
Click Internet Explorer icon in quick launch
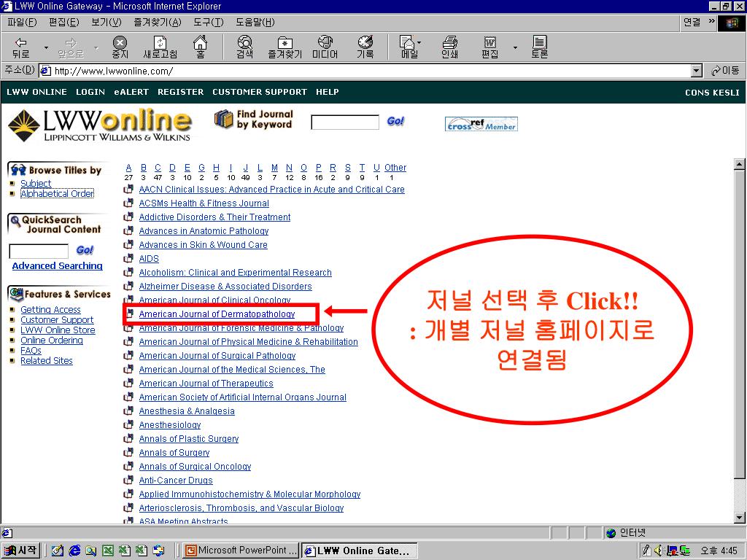(75, 551)
